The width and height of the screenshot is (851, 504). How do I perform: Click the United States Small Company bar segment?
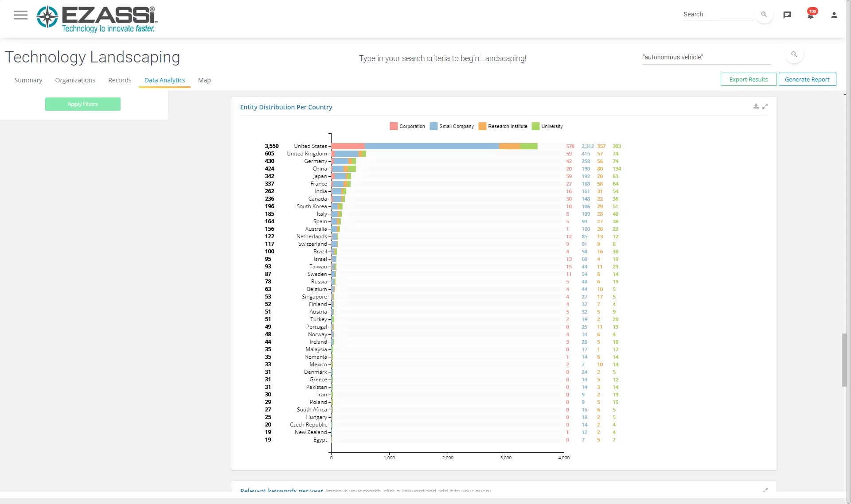point(432,146)
